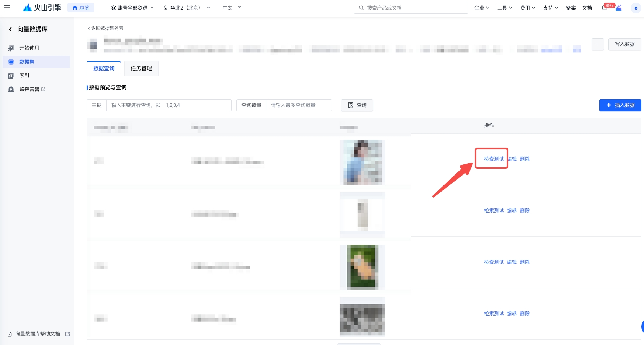644x345 pixels.
Task: Expand the 华北2 (北京) region dropdown
Action: click(187, 8)
